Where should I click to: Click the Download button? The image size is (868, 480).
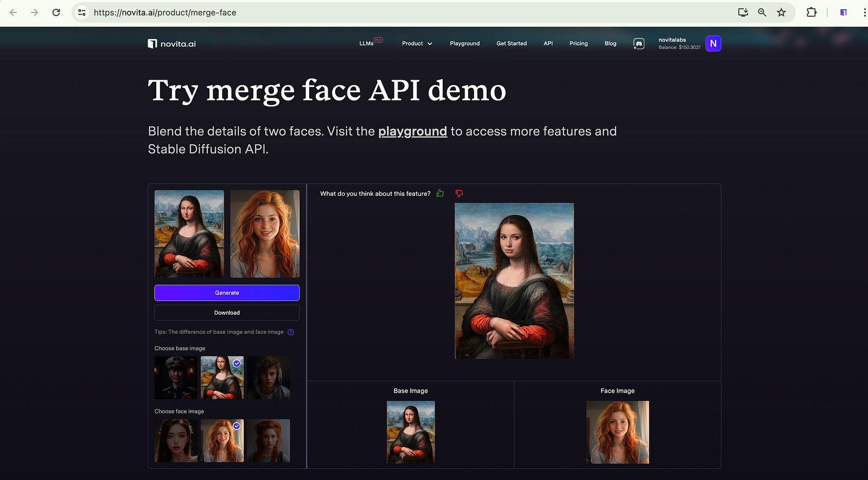click(x=227, y=313)
